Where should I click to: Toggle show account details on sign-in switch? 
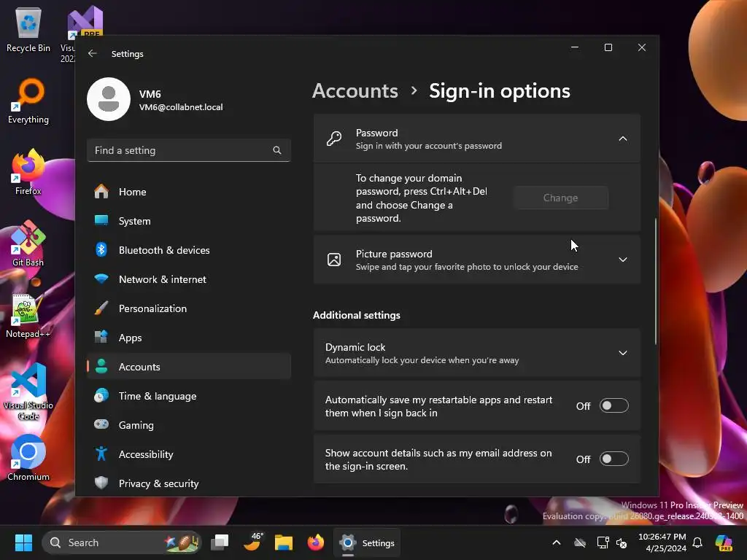tap(614, 459)
